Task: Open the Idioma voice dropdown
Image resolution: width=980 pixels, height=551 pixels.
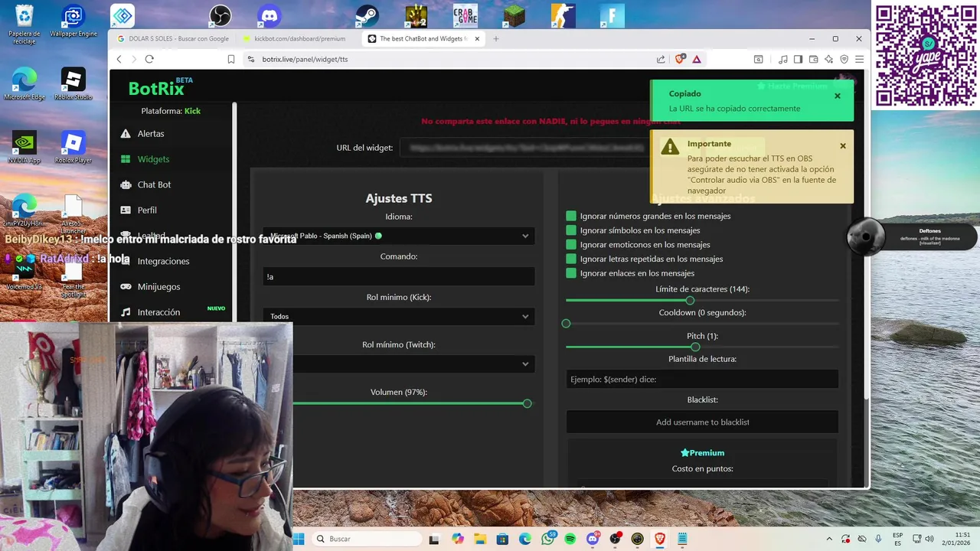Action: point(398,236)
